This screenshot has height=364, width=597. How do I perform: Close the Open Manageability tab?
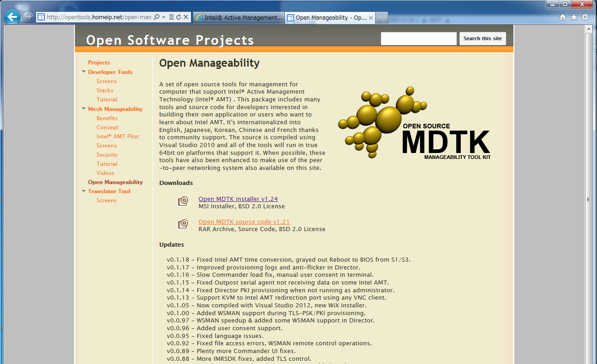click(371, 18)
